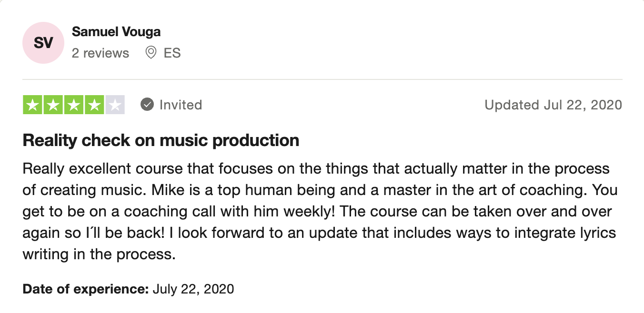Open Samuel Vouga's profile name link
Screen dimensions: 644x313
[x=116, y=32]
